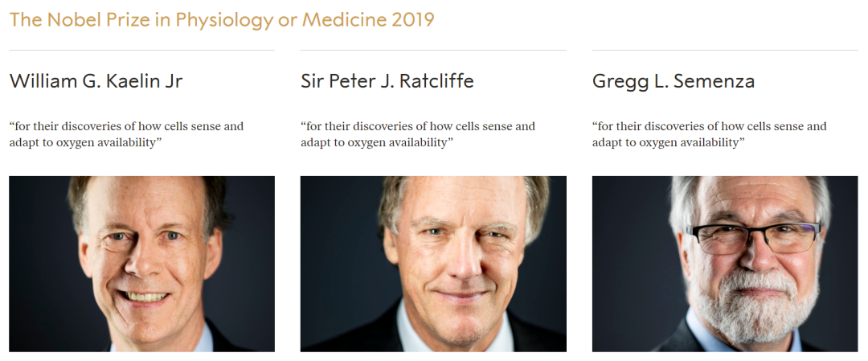Click the title Sir in Ratcliffe's name

click(x=313, y=81)
